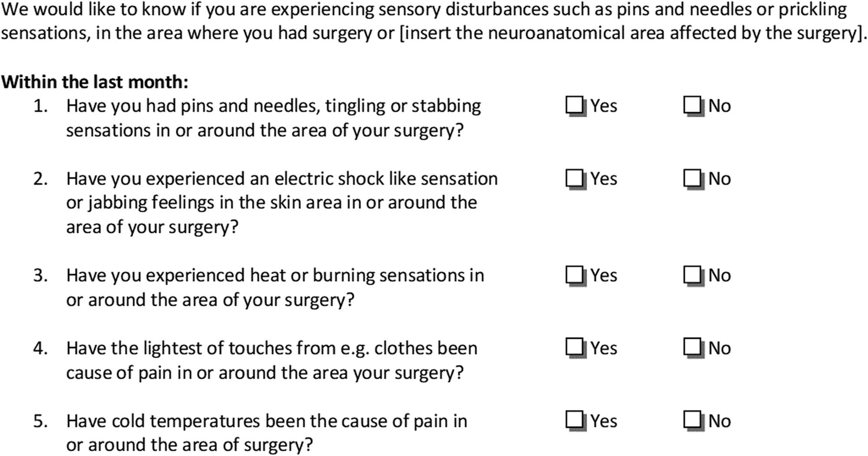Mark No for lightest touches causing pain
The height and width of the screenshot is (456, 868).
click(x=692, y=347)
